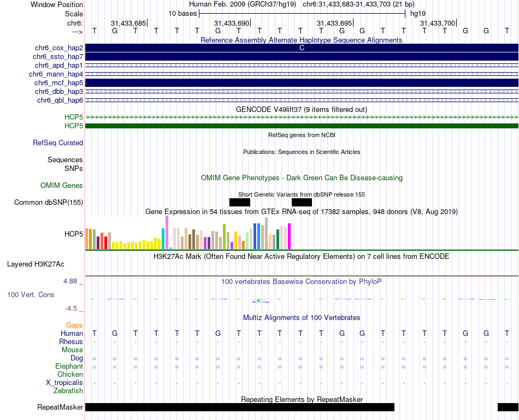519x420 pixels.
Task: Click the Common dbSNP(155) track label
Action: click(49, 202)
